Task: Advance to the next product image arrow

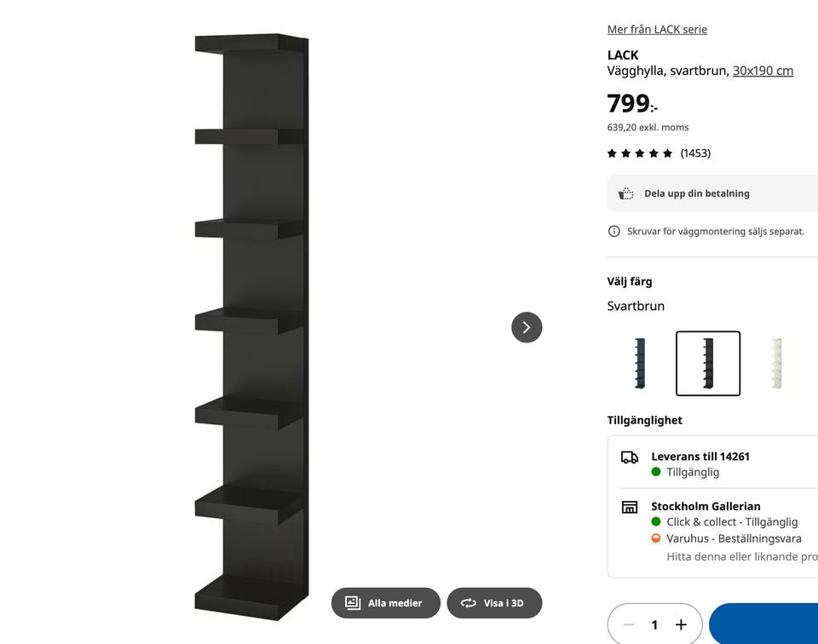Action: click(527, 327)
